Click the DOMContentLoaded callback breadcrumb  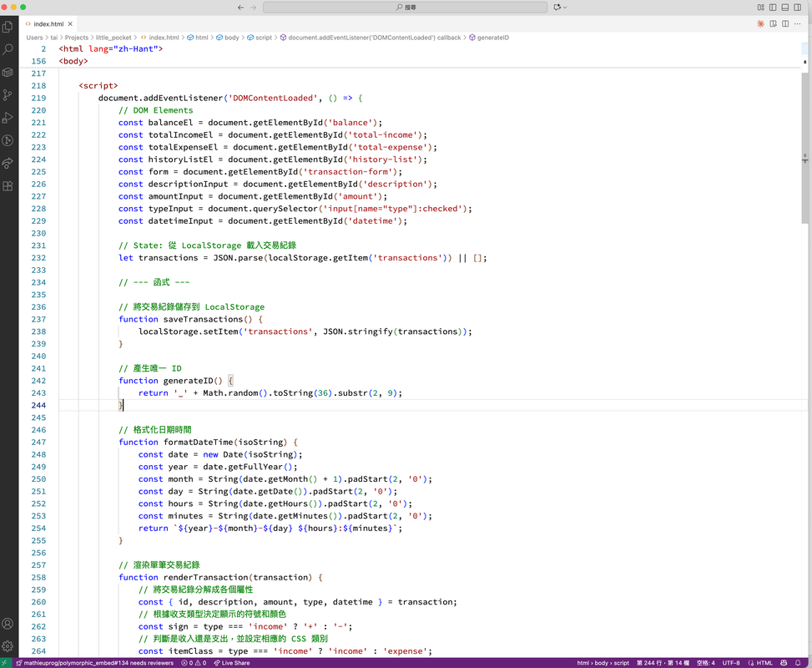(374, 38)
